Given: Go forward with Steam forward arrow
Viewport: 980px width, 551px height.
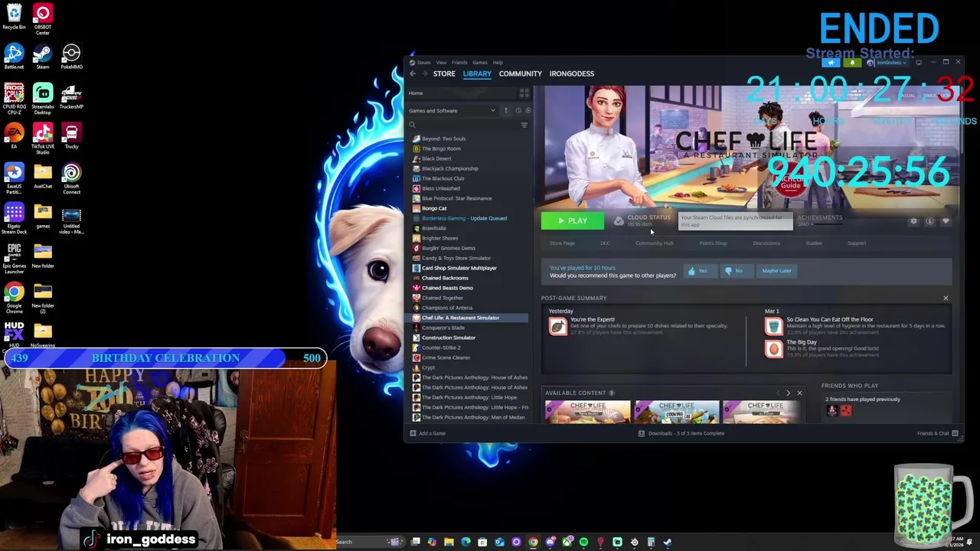Looking at the screenshot, I should (425, 73).
